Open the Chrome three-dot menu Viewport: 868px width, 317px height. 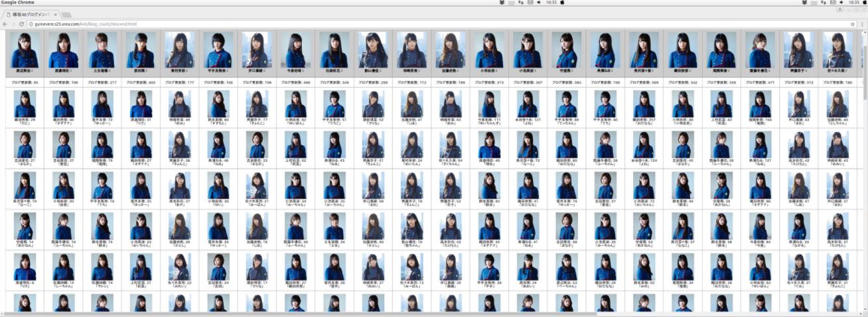862,24
